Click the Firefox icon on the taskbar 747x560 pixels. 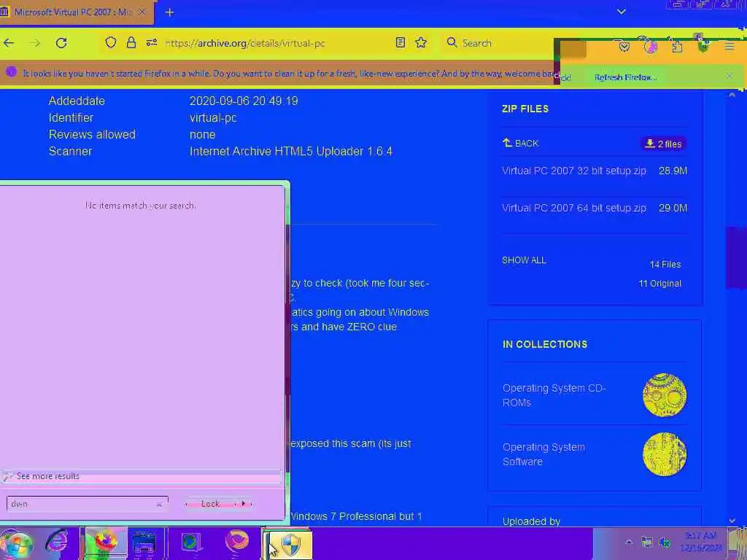click(x=106, y=542)
